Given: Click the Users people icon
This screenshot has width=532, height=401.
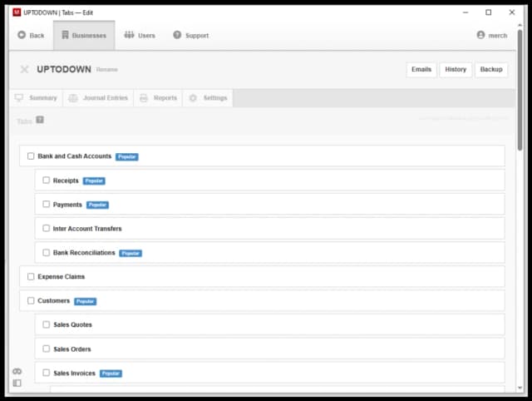Looking at the screenshot, I should tap(129, 35).
